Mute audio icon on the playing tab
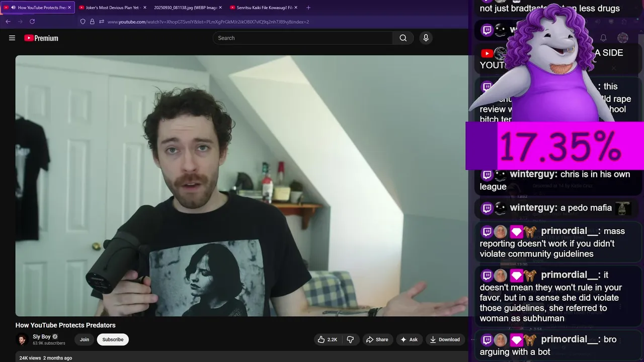 point(13,8)
